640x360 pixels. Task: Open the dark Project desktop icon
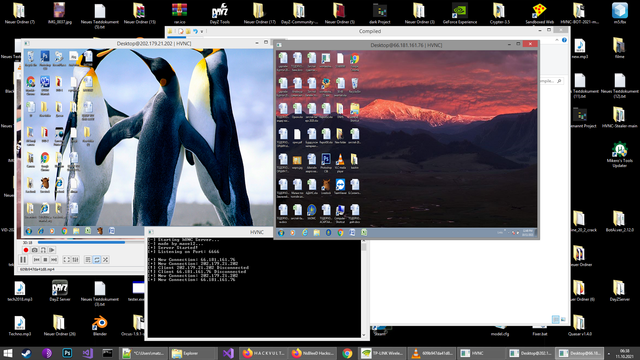tap(380, 13)
